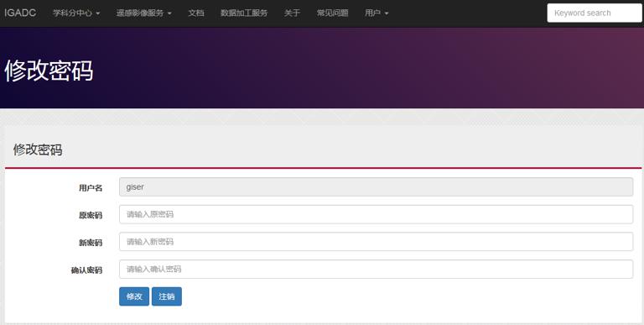This screenshot has width=644, height=325.
Task: Select 关于 in the navigation bar
Action: point(292,13)
